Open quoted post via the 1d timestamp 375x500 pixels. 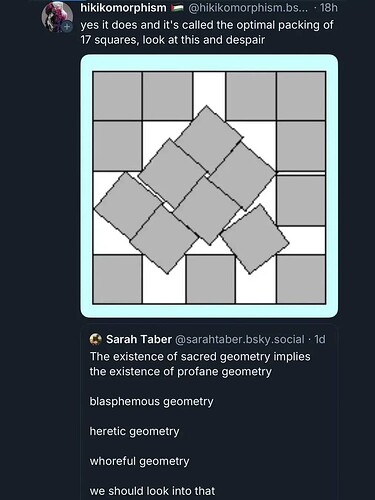[x=320, y=339]
